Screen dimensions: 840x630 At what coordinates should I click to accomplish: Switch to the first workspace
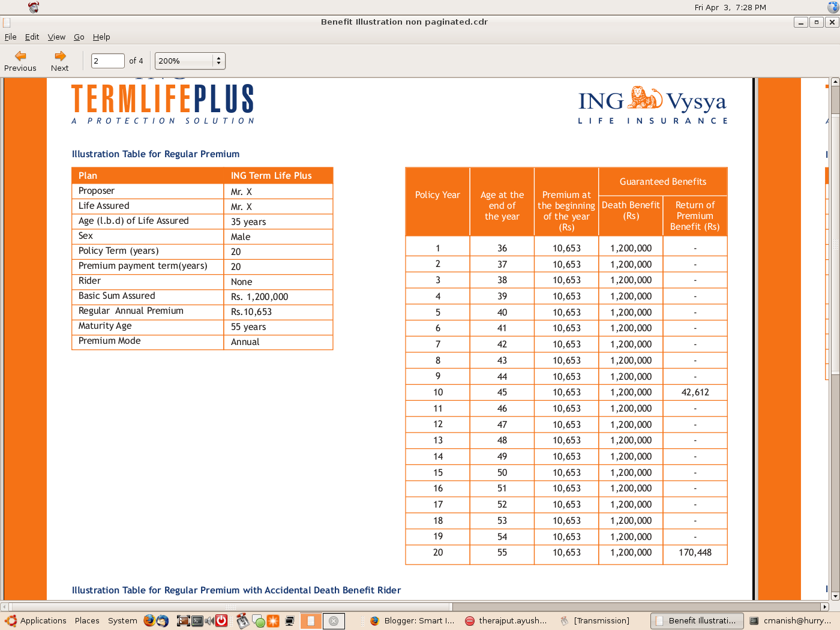click(x=311, y=621)
